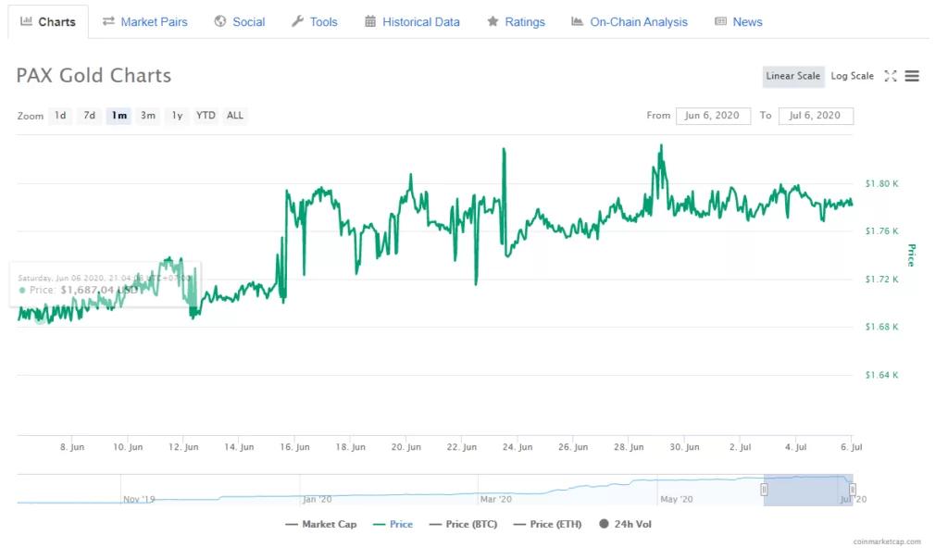Set zoom range to ALL
The image size is (948, 560).
coord(235,116)
